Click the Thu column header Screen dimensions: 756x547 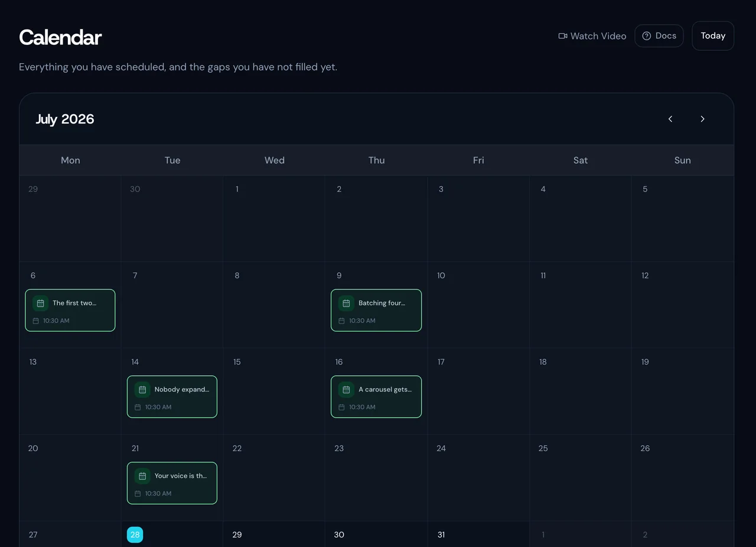376,160
